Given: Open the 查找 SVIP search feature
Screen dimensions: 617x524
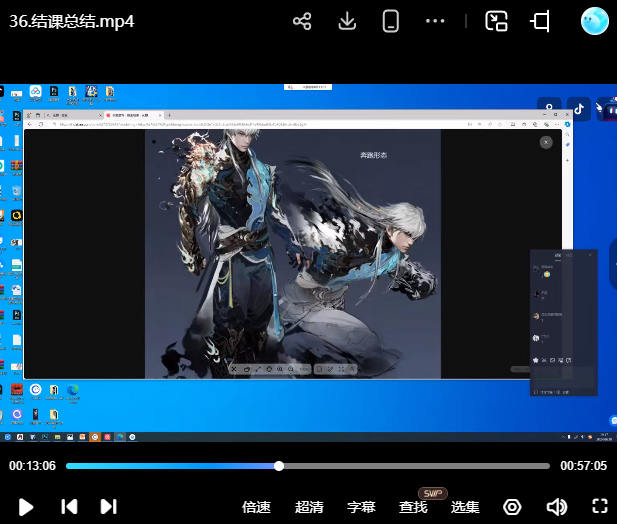Looking at the screenshot, I should tap(413, 507).
